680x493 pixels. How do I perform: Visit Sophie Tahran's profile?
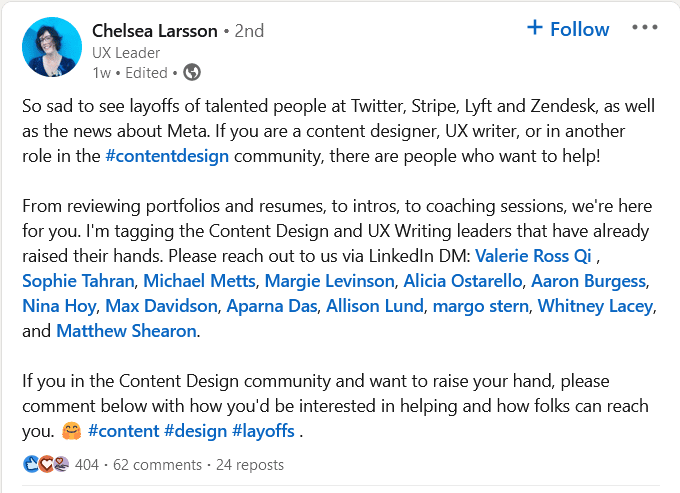[78, 281]
